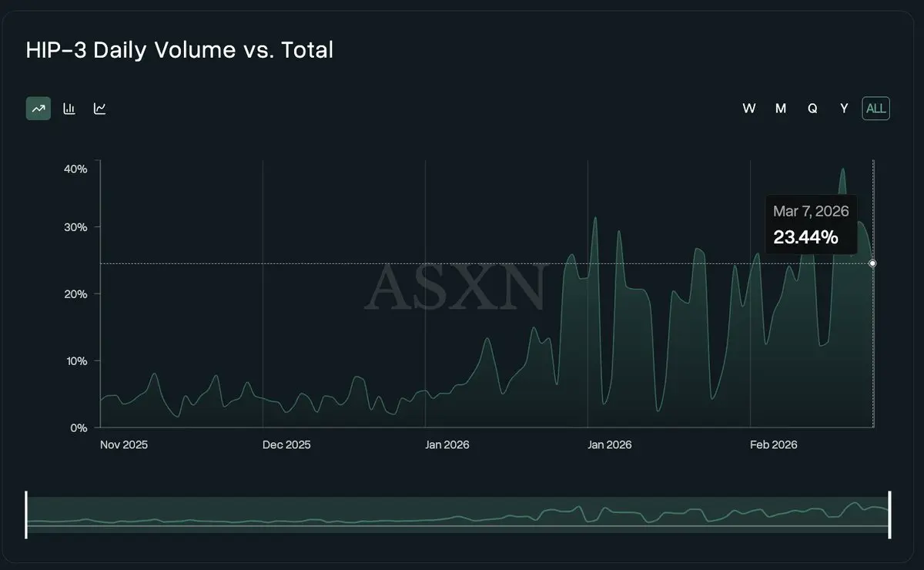Select the area line chart view icon
Image resolution: width=924 pixels, height=570 pixels.
(38, 109)
